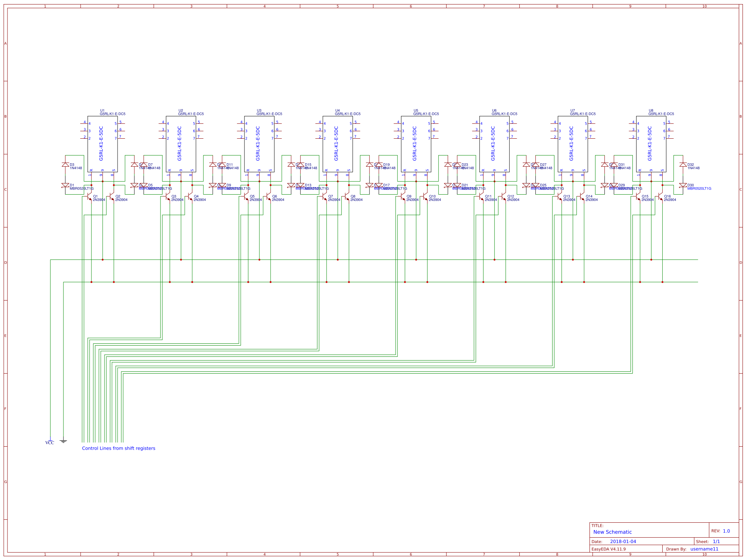
Task: Select diode D15 1N4148
Action: point(300,164)
